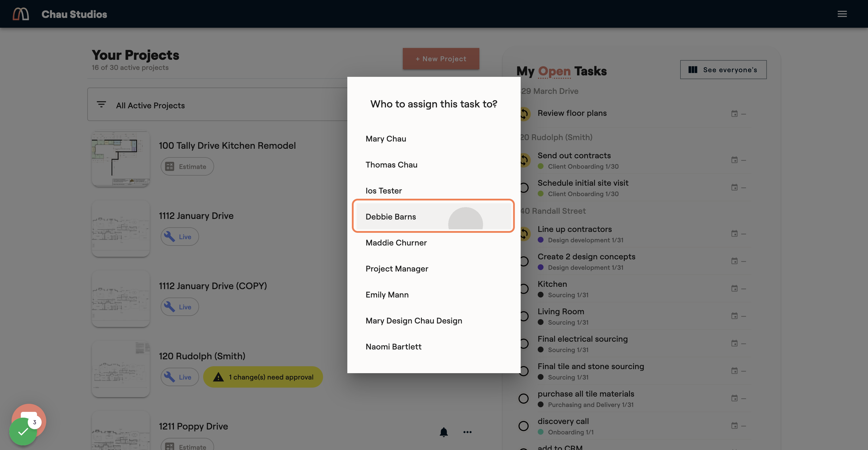Viewport: 868px width, 450px height.
Task: Mark discovery call as complete
Action: tap(523, 426)
